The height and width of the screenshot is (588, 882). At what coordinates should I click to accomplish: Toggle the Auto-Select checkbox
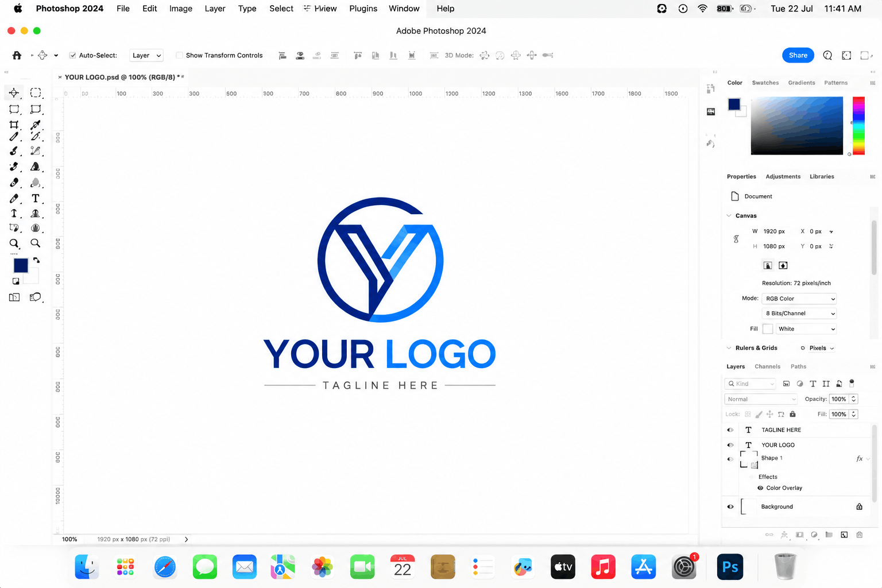(x=73, y=55)
